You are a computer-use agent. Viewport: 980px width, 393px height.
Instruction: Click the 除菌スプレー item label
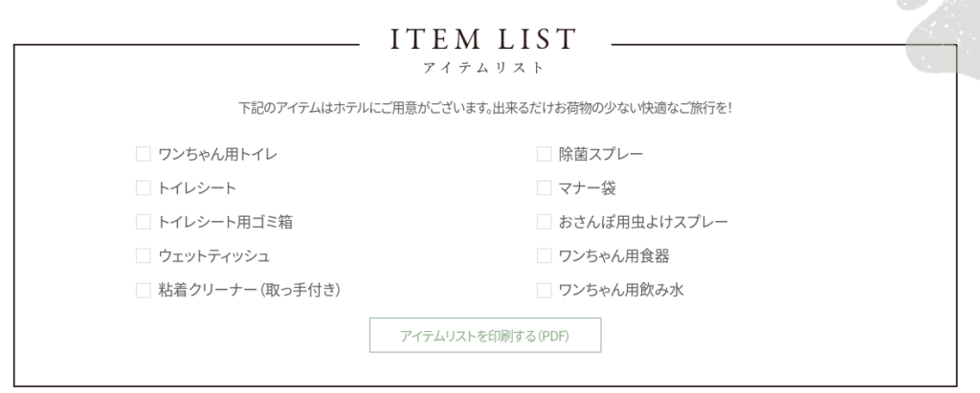601,154
